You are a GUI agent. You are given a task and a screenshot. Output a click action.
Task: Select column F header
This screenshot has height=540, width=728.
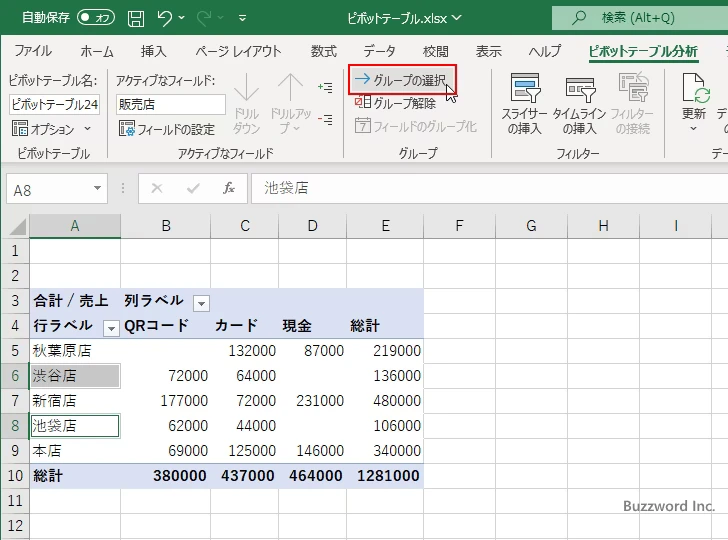point(459,226)
